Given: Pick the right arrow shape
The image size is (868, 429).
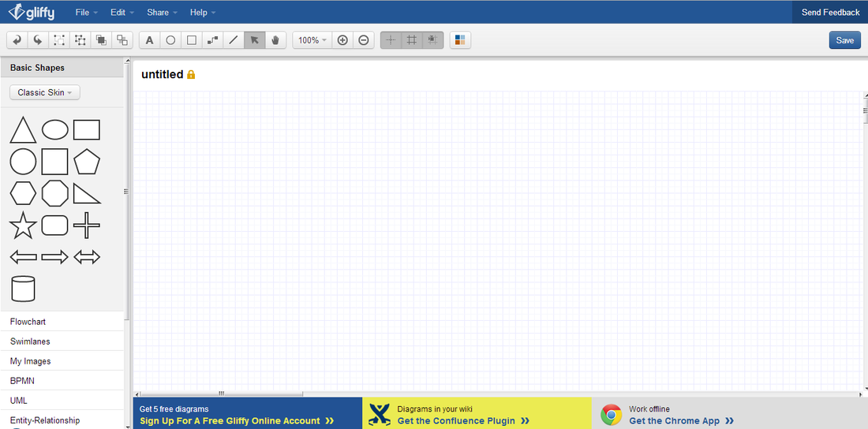Looking at the screenshot, I should point(55,257).
